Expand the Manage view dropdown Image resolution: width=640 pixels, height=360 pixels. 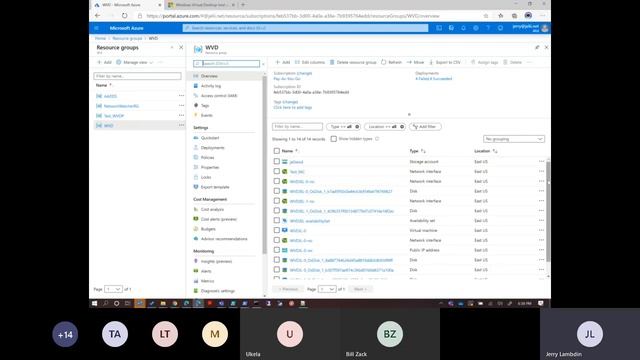(x=135, y=62)
